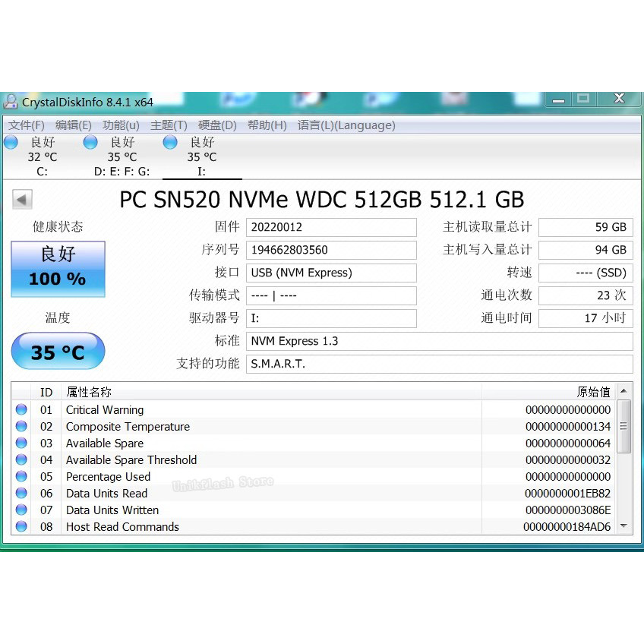Click status dot for Available Spare Threshold row
644x644 pixels.
pyautogui.click(x=21, y=459)
